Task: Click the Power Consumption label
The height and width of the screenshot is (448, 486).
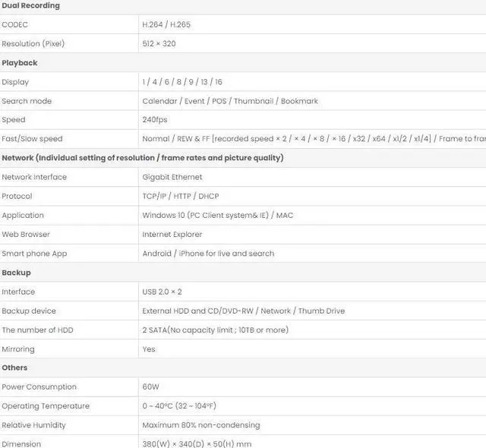Action: pos(39,387)
